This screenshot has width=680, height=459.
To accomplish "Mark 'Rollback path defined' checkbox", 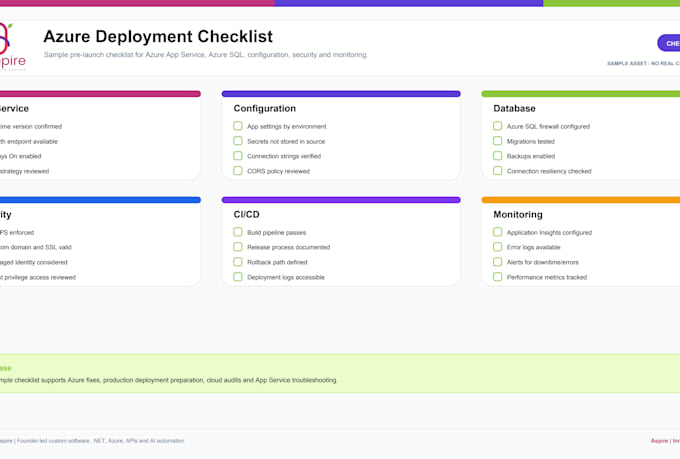I will [x=238, y=262].
